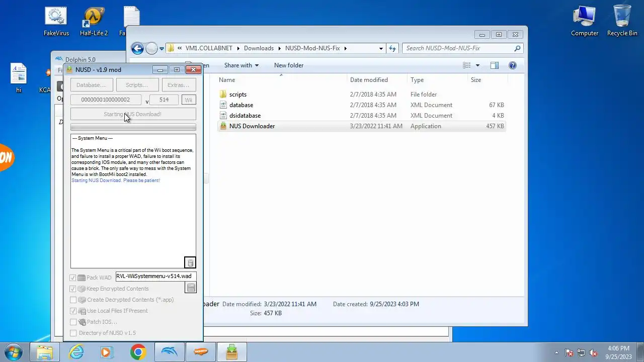Select the hi document on the desktop
This screenshot has width=644, height=362.
coord(19,78)
